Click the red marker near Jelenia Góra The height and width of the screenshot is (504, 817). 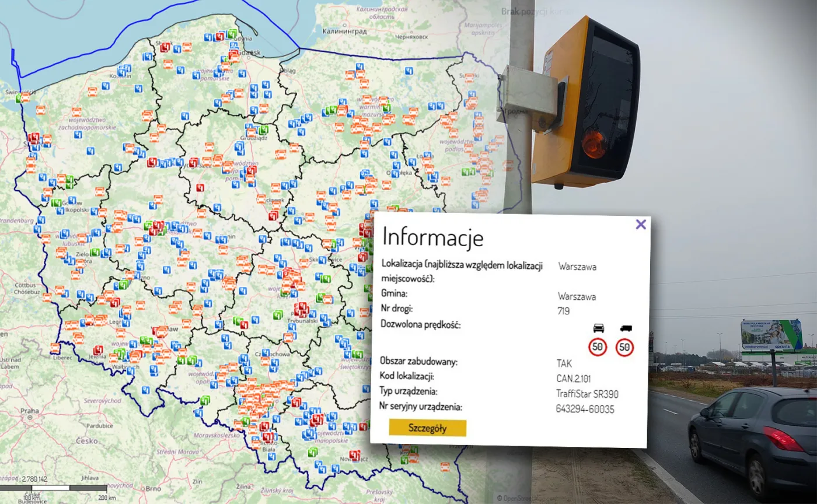click(x=99, y=351)
